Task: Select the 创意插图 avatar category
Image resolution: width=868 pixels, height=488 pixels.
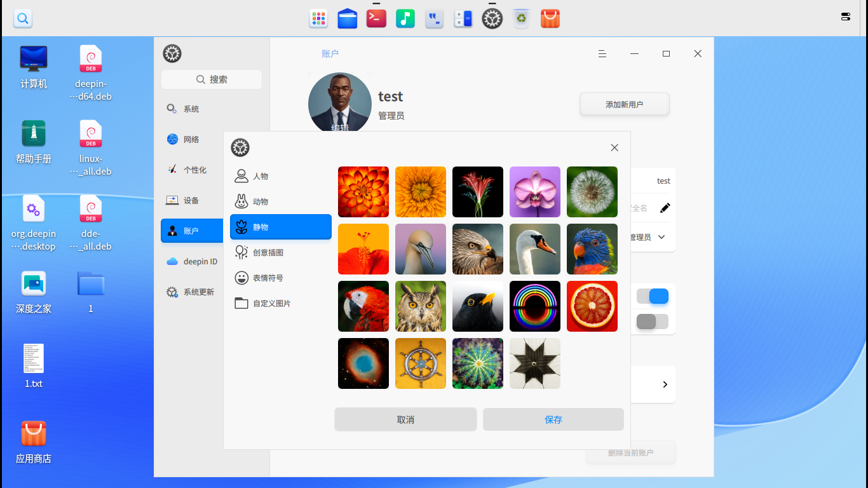Action: pos(281,252)
